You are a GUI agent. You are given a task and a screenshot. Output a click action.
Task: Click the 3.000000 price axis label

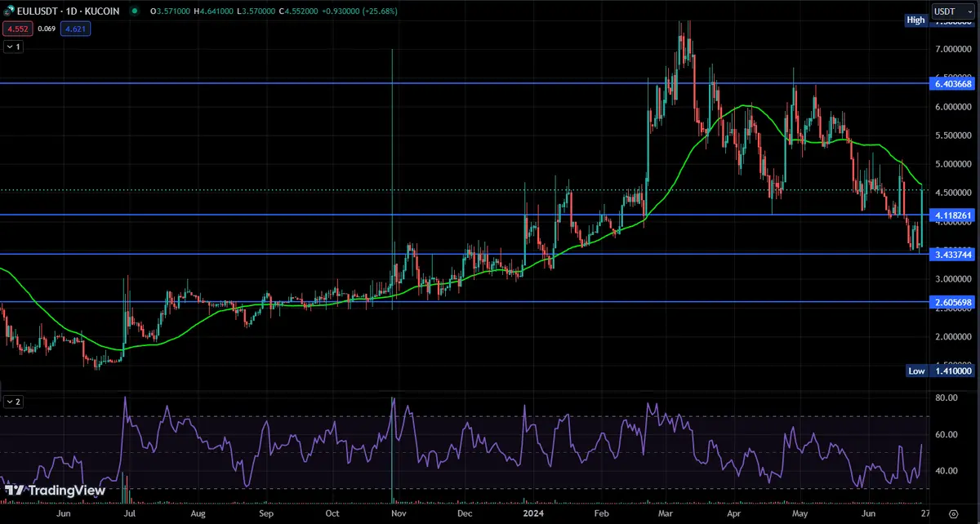(952, 279)
